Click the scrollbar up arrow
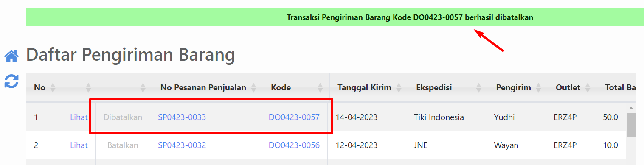 [x=631, y=108]
